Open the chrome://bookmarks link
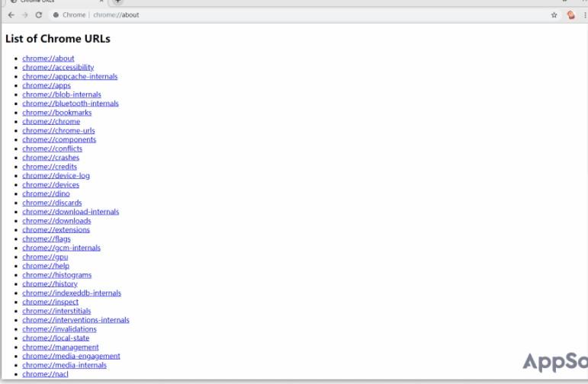This screenshot has height=384, width=588. pos(56,113)
